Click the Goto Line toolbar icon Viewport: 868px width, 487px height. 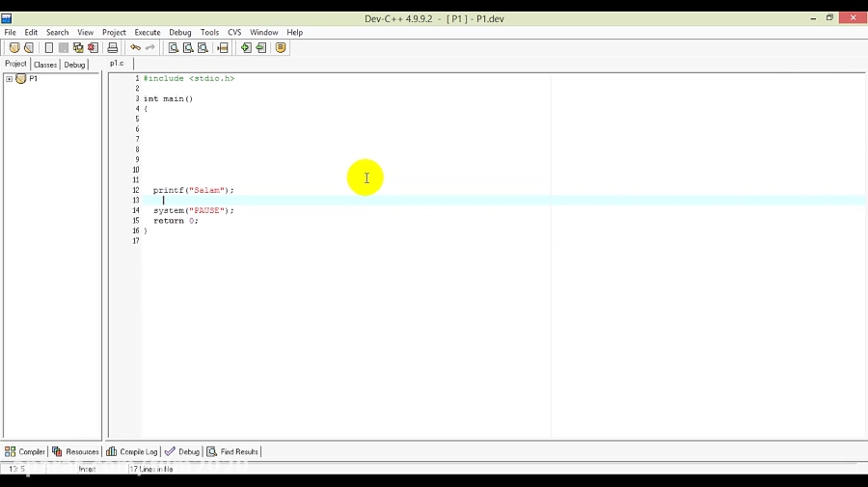tap(223, 47)
